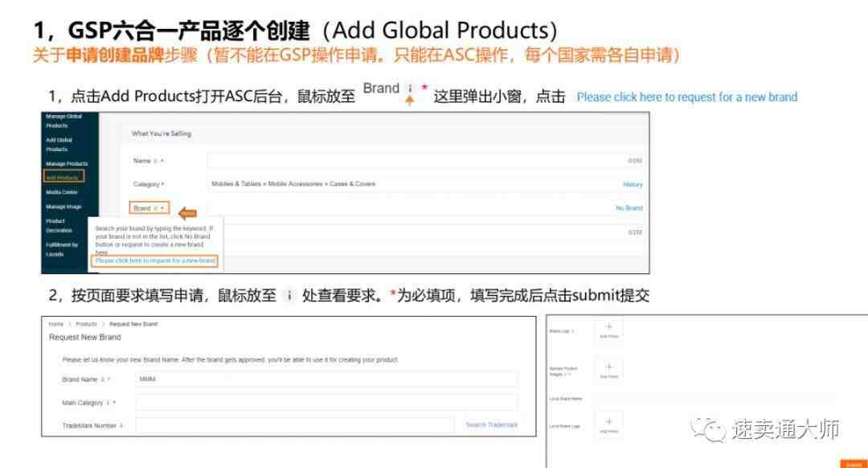Select Add Products in the sidebar
868x468 pixels.
[x=63, y=177]
